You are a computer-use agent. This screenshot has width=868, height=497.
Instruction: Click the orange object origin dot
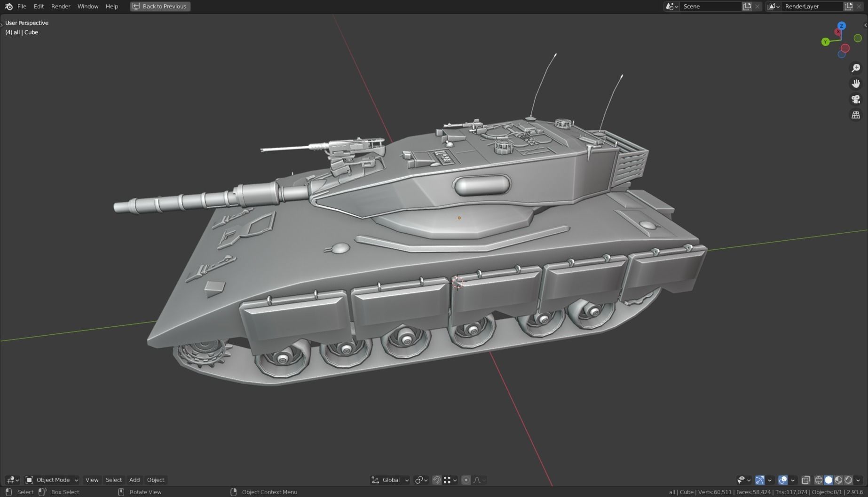coord(459,218)
